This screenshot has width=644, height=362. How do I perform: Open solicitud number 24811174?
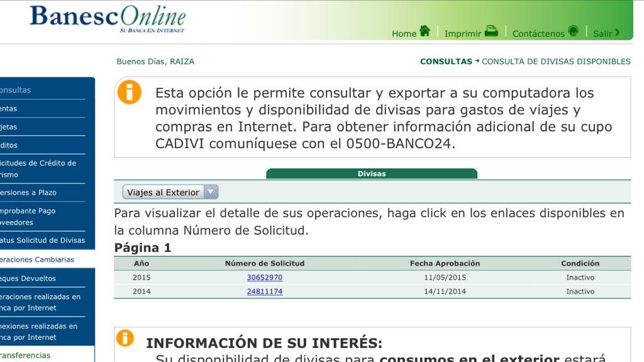click(x=265, y=291)
